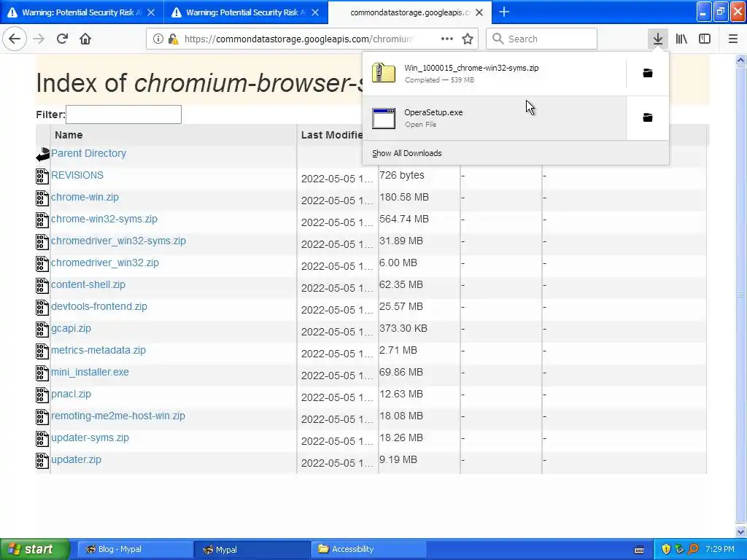Switch to Mypal taskbar window
747x560 pixels.
(252, 550)
